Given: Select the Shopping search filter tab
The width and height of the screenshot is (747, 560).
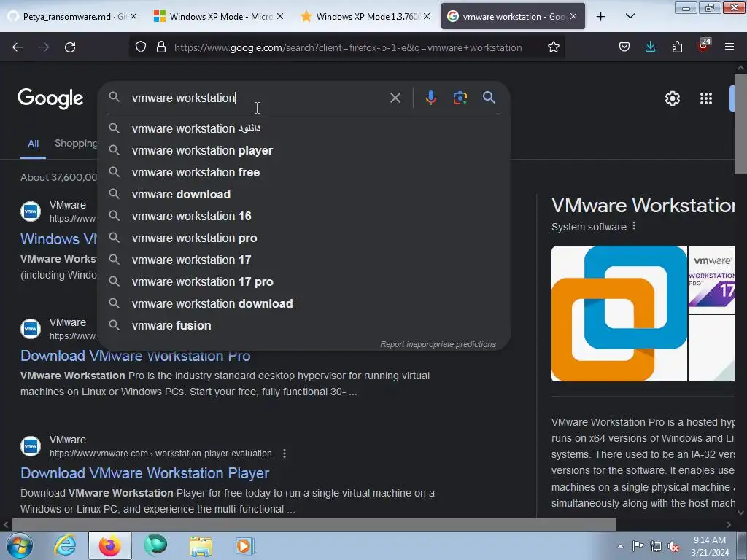Looking at the screenshot, I should tap(76, 144).
